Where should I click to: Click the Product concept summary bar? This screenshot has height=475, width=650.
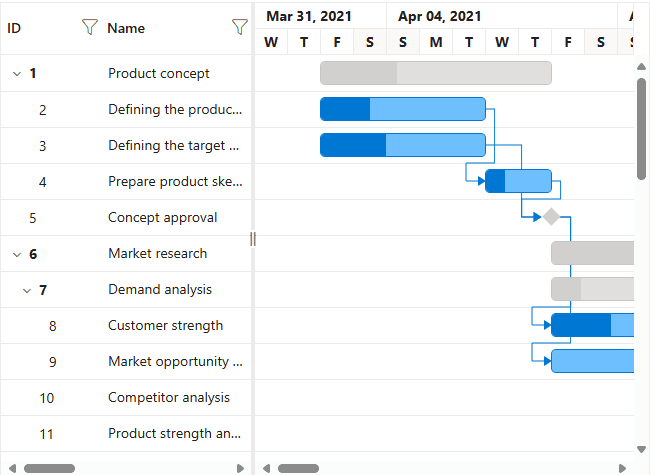[x=435, y=73]
